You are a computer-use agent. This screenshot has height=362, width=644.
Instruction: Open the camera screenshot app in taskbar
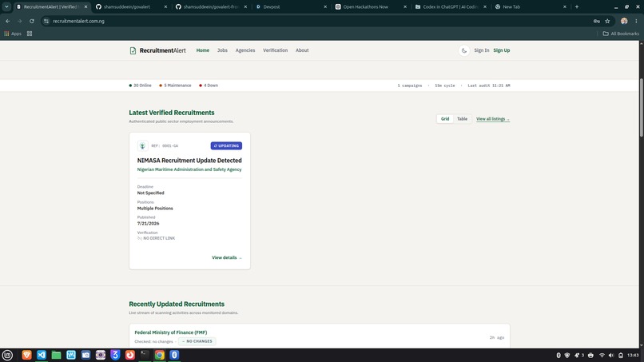(85, 355)
